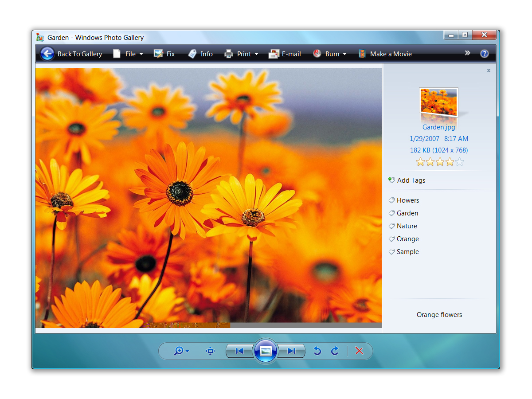Select the Flowers tag

(x=407, y=200)
